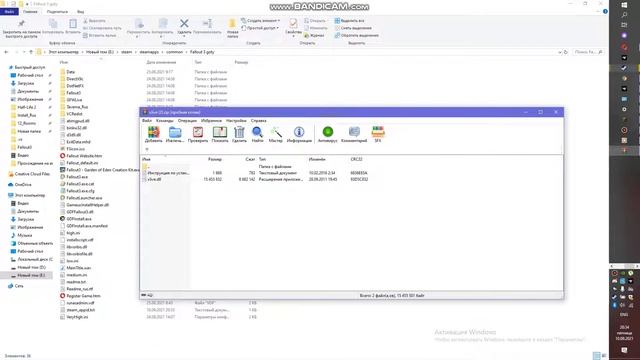
Task: Select Музыка in the navigation pane
Action: pos(24,236)
